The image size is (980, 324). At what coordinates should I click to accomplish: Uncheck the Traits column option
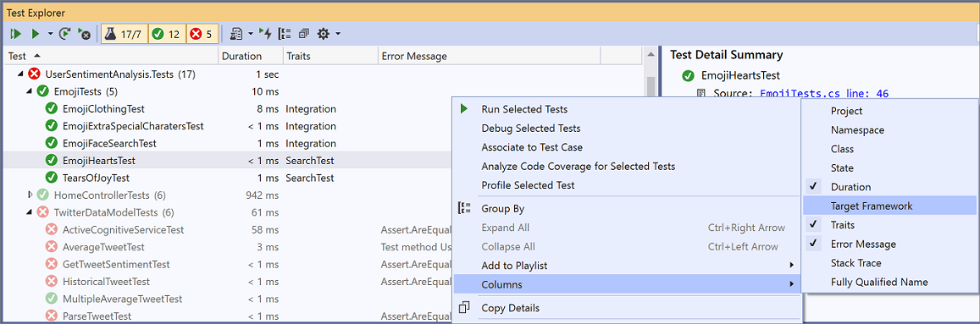pyautogui.click(x=889, y=225)
